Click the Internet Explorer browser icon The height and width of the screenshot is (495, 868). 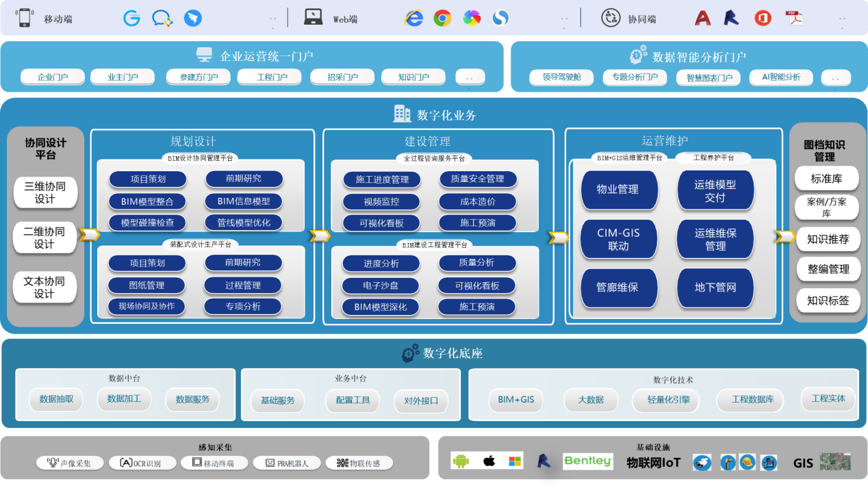[413, 18]
